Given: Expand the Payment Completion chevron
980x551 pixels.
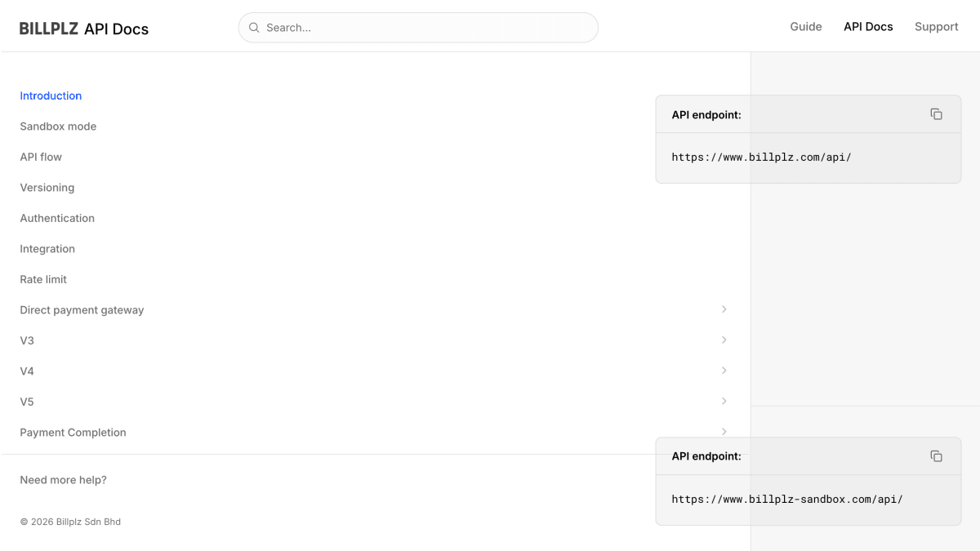Looking at the screenshot, I should click(x=724, y=432).
